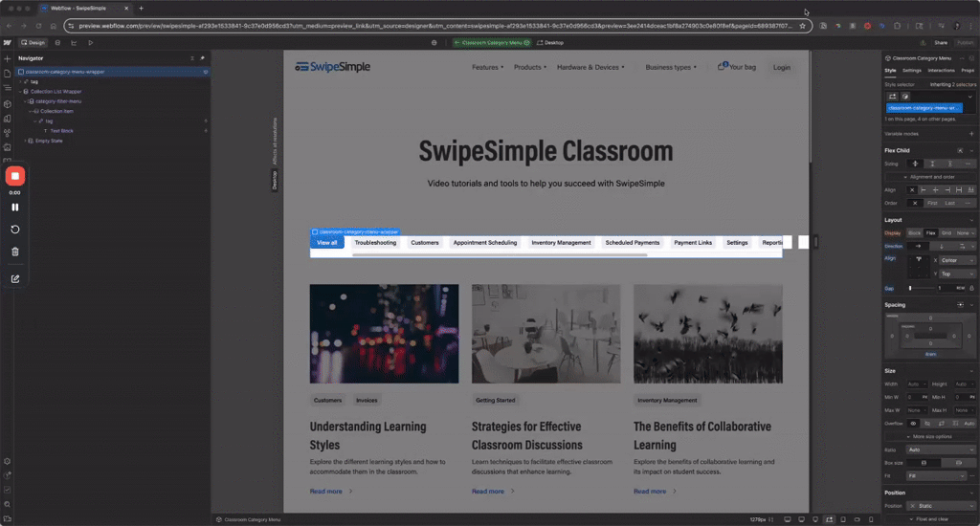Delete the recording with the trash icon
Viewport: 980px width, 526px height.
coord(15,252)
